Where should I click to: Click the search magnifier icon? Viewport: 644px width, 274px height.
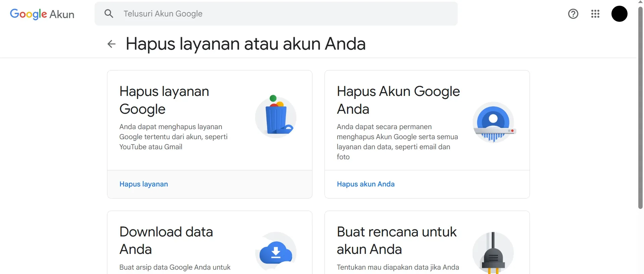[x=109, y=14]
